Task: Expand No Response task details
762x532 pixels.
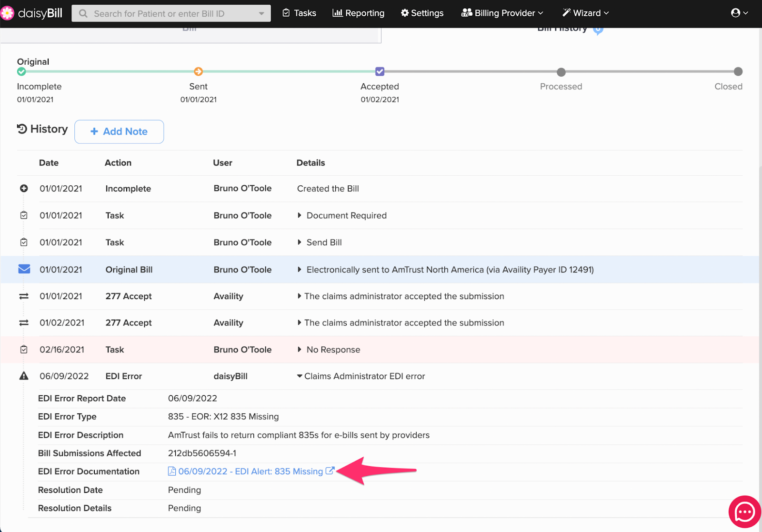Action: tap(300, 350)
